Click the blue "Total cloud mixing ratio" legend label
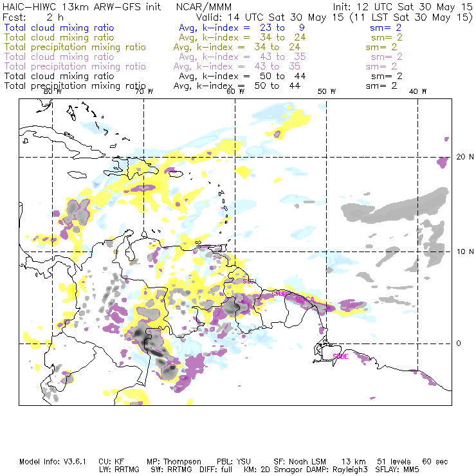The height and width of the screenshot is (476, 476). (59, 28)
